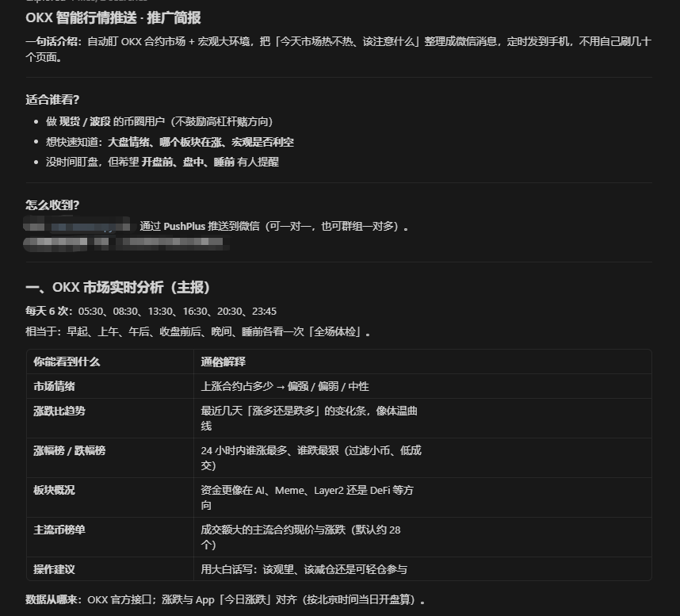Select the bullet mentioning '现货 / 波段'
680x616 pixels.
pos(159,121)
